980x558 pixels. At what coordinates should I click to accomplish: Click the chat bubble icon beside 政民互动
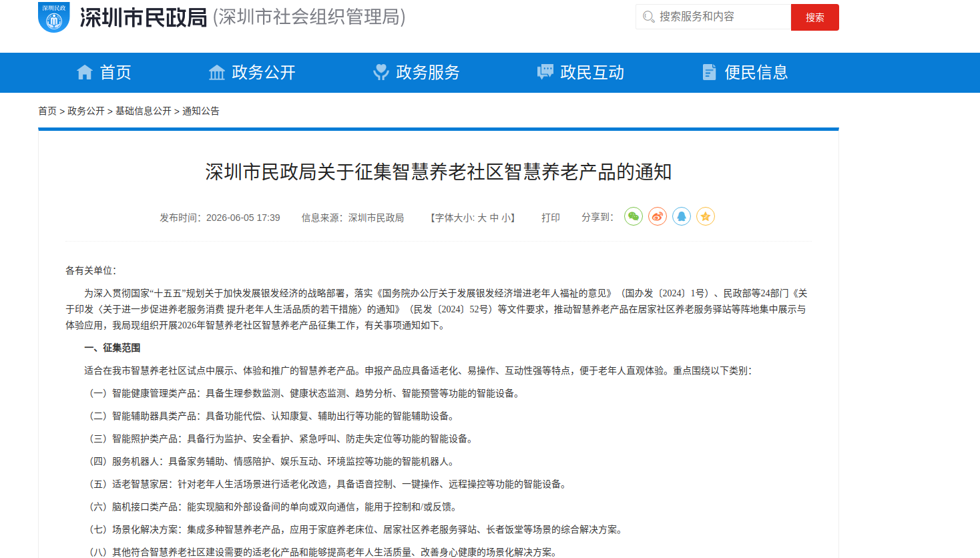coord(545,72)
